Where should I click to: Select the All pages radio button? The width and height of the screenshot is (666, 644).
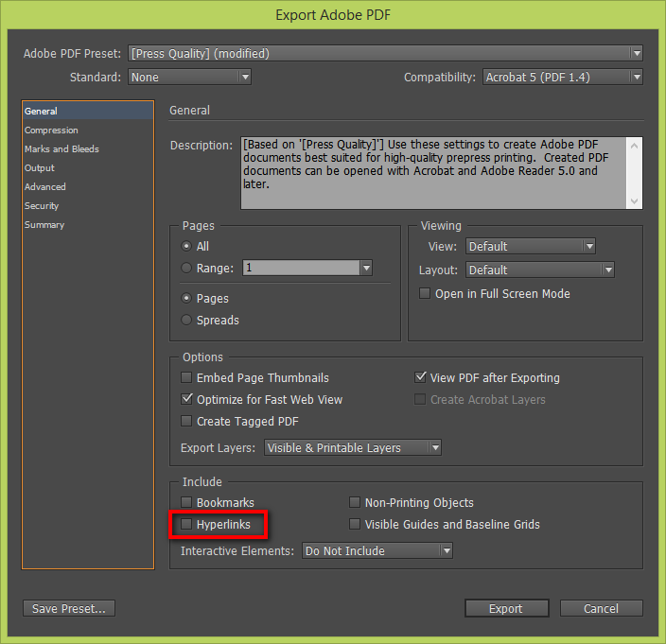[186, 246]
